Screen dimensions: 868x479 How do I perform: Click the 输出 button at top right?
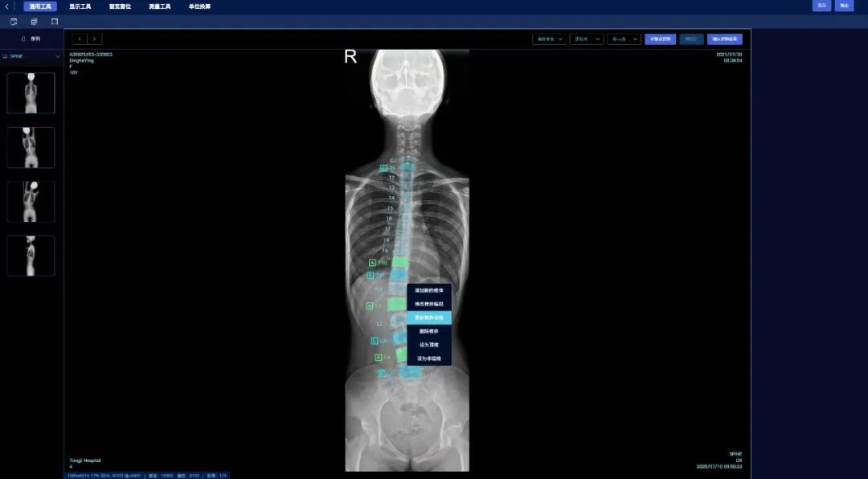844,6
